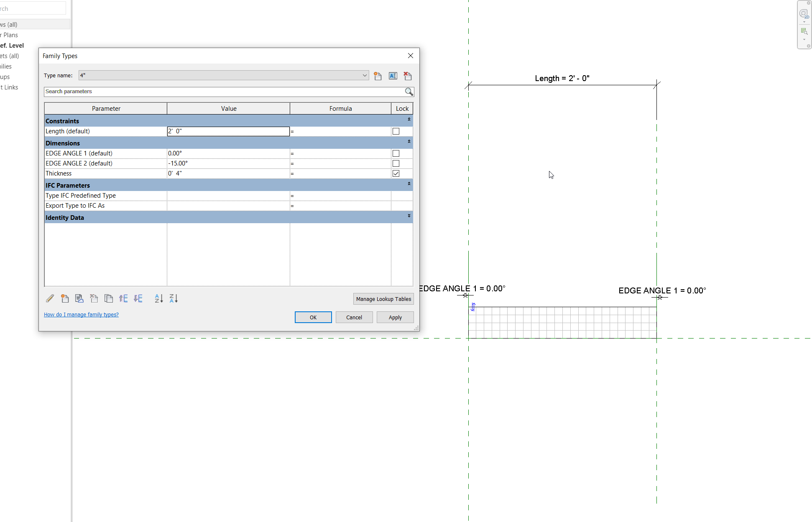Click the Manage Lookup Tables button
This screenshot has height=522, width=812.
(x=383, y=299)
